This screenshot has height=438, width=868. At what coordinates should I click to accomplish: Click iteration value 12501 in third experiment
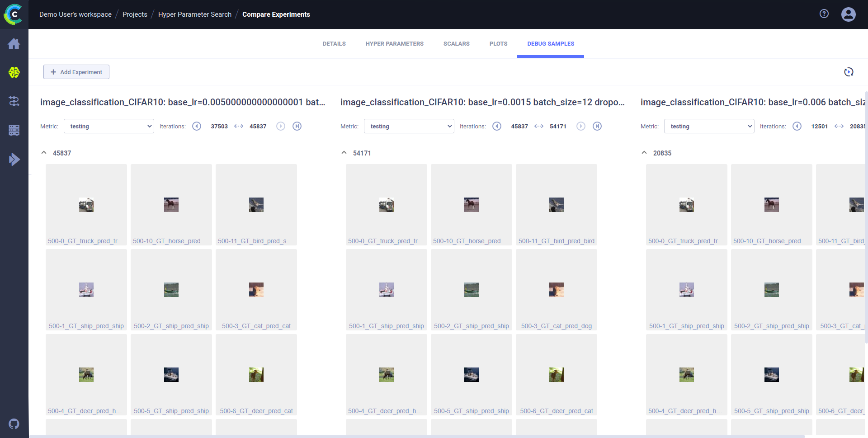819,126
